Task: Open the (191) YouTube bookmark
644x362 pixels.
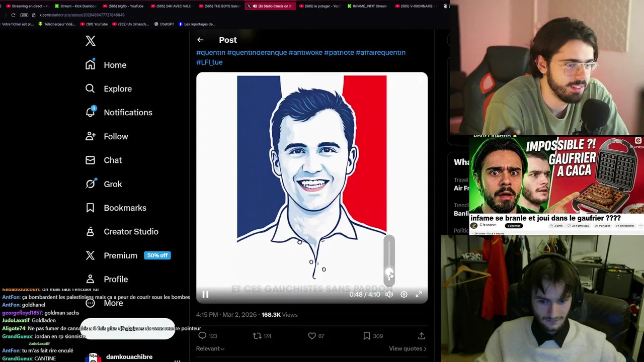Action: coord(94,24)
